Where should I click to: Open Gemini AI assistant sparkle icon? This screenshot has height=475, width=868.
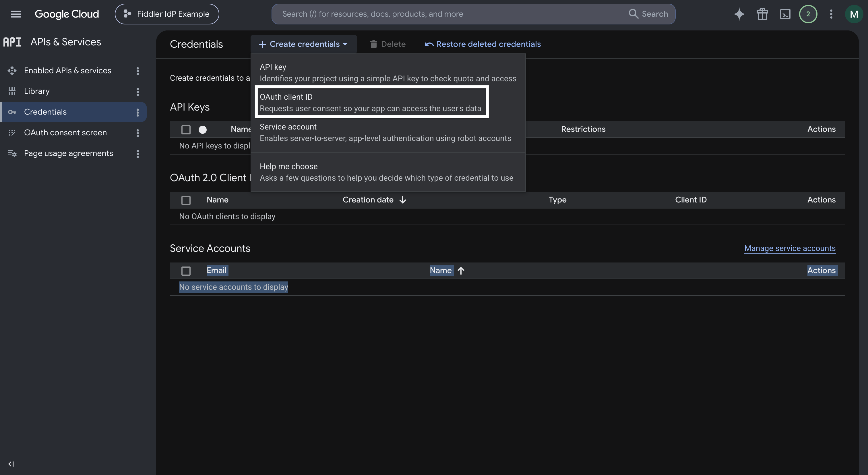click(739, 14)
